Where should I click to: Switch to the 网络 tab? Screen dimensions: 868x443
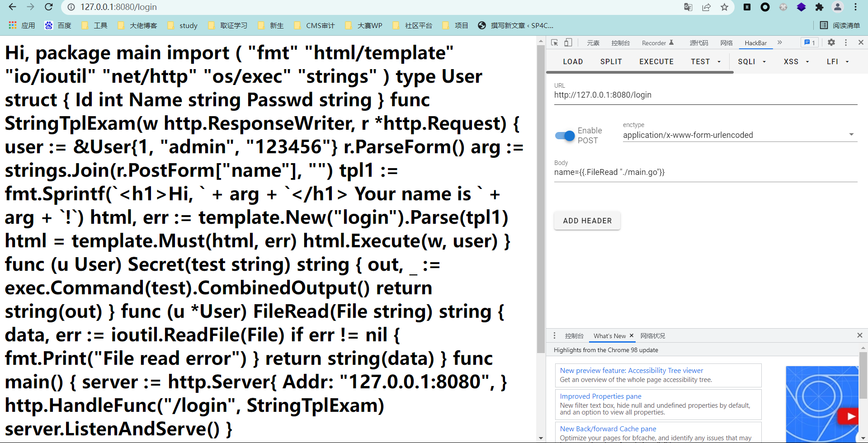726,43
